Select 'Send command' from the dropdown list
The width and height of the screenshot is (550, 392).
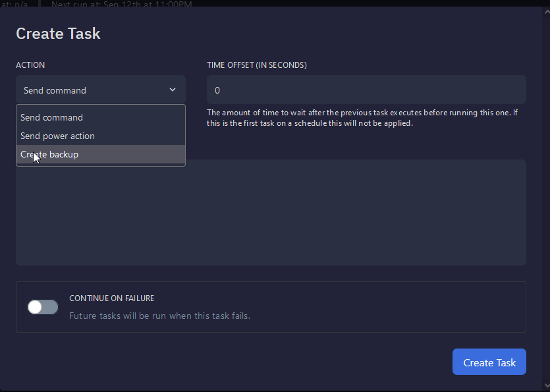(x=52, y=117)
